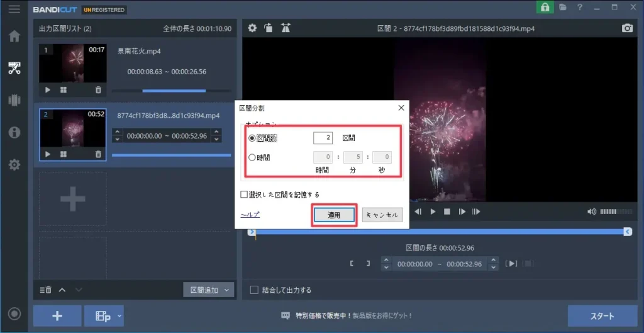Image resolution: width=644 pixels, height=333 pixels.
Task: Adjust the volume level slider
Action: tap(616, 212)
